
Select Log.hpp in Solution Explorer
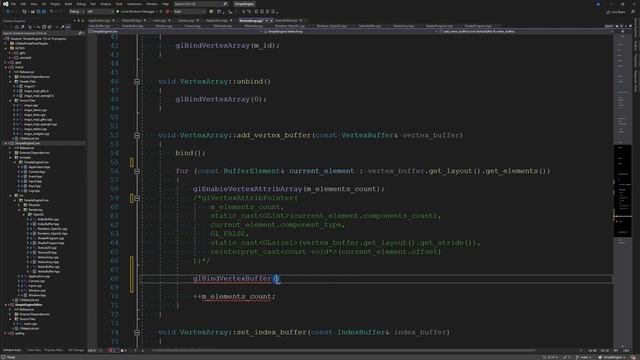(x=34, y=191)
